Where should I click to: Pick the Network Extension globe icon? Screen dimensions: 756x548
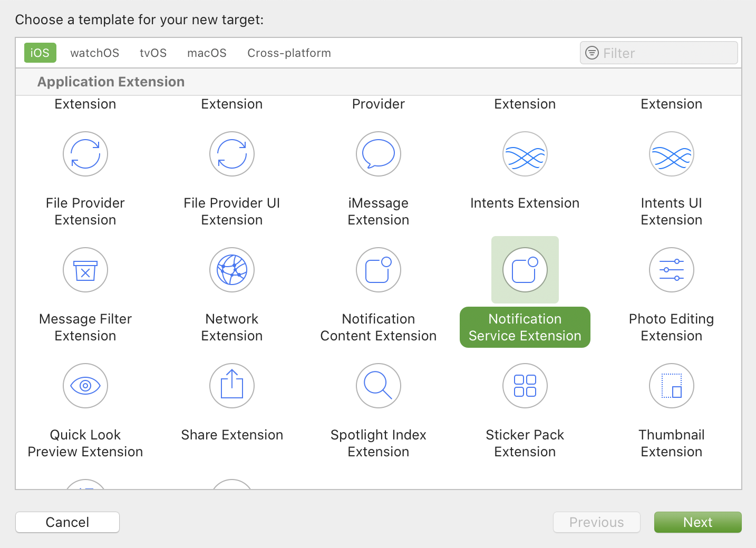pos(232,270)
